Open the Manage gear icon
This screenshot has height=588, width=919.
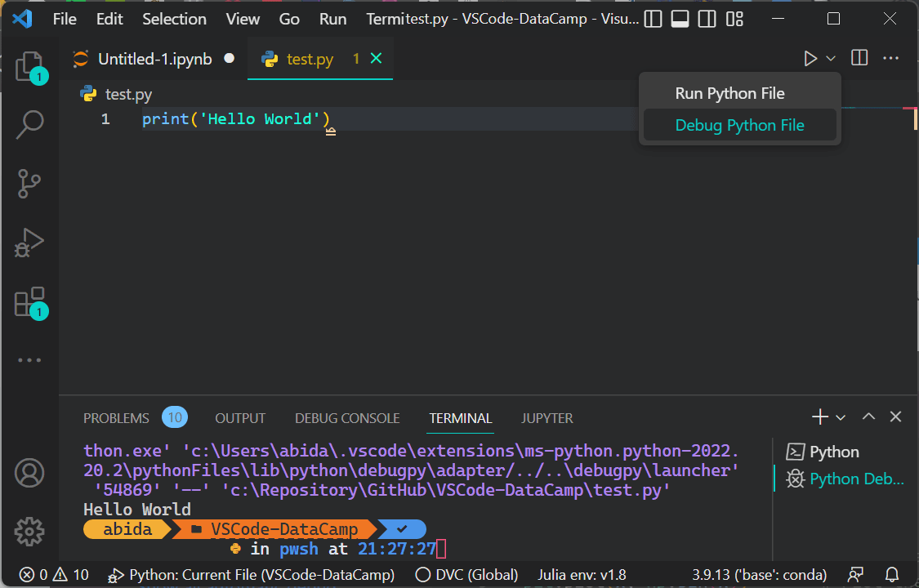click(x=29, y=531)
